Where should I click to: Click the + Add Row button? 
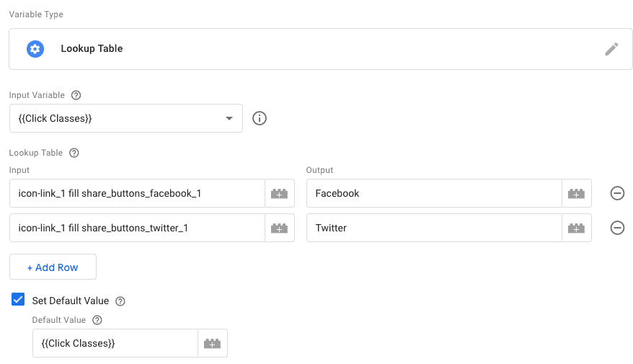(x=53, y=267)
